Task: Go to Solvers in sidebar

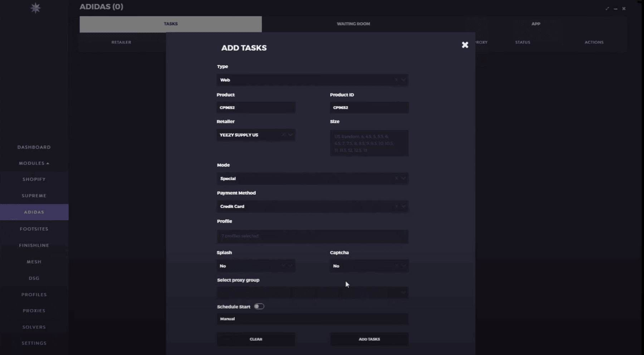Action: point(34,327)
